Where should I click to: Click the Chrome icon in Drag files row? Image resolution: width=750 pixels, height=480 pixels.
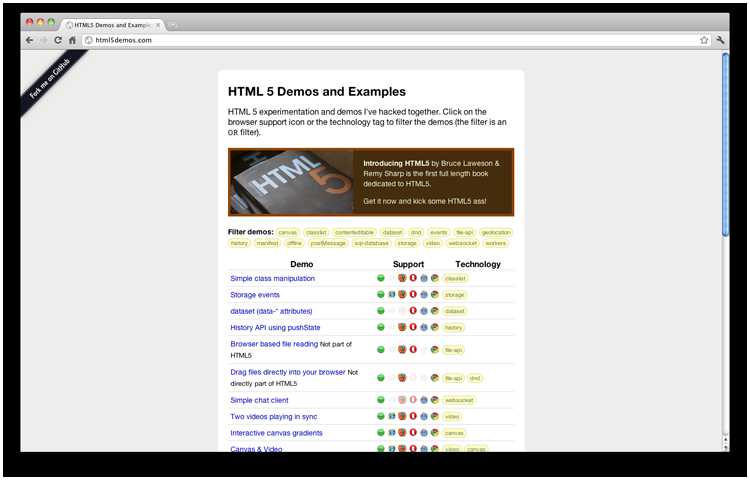click(435, 378)
